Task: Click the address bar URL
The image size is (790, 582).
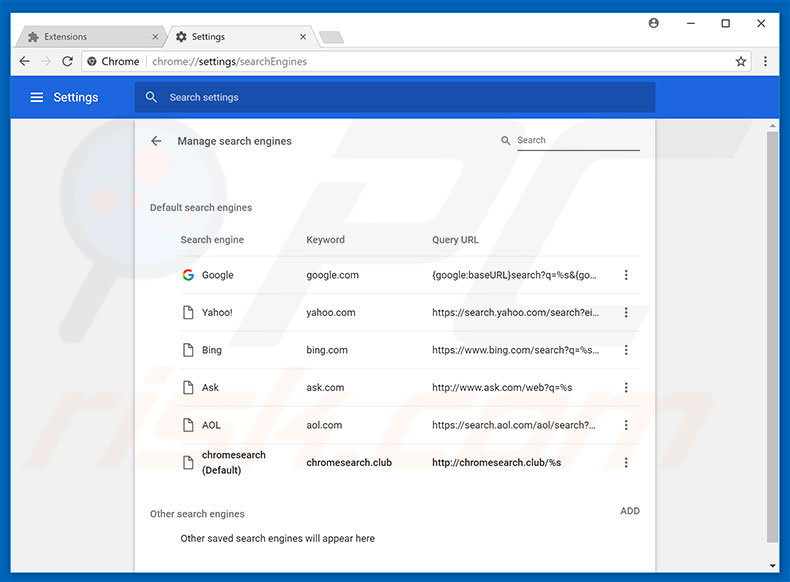Action: (x=229, y=61)
